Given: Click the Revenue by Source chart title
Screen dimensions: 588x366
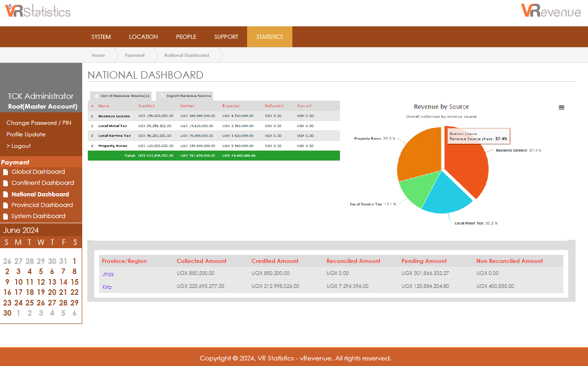Looking at the screenshot, I should point(441,107).
